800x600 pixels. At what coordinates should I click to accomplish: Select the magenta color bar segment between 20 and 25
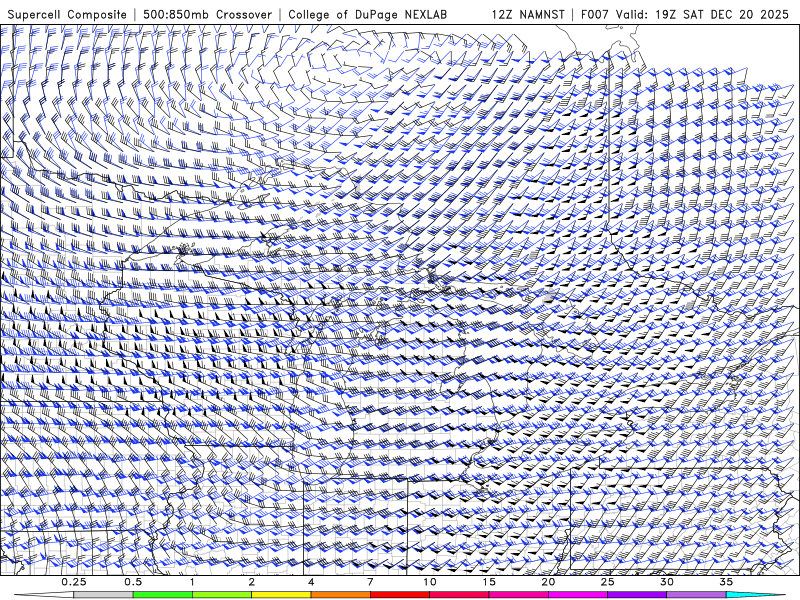pos(578,595)
